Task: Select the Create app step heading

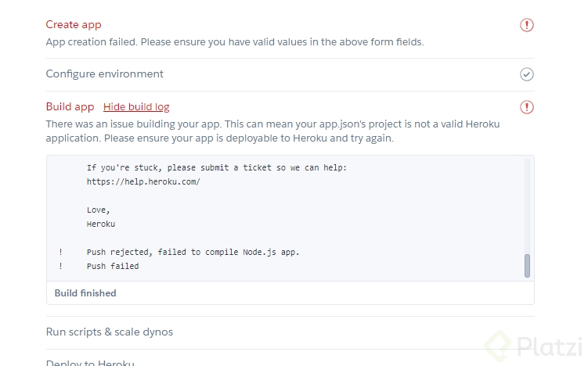Action: (x=74, y=25)
